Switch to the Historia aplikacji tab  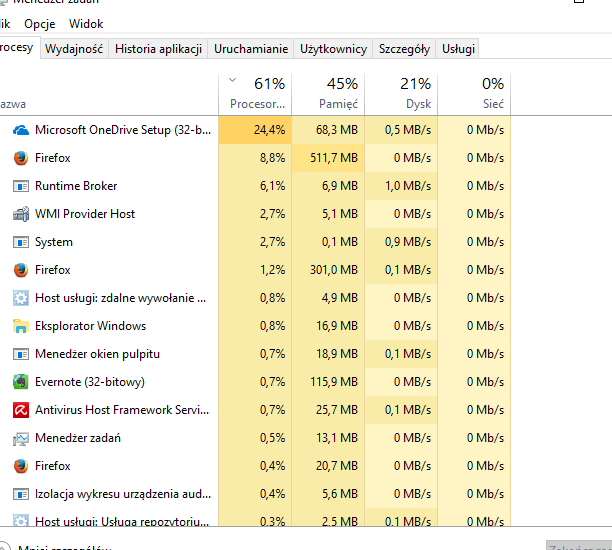coord(158,49)
